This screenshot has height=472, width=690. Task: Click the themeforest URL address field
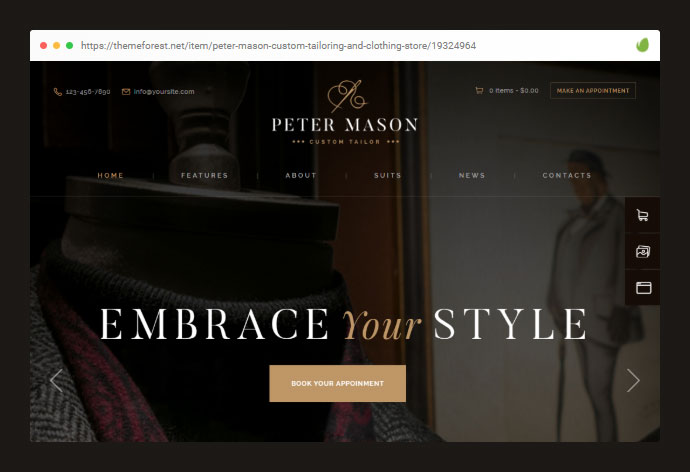(279, 45)
